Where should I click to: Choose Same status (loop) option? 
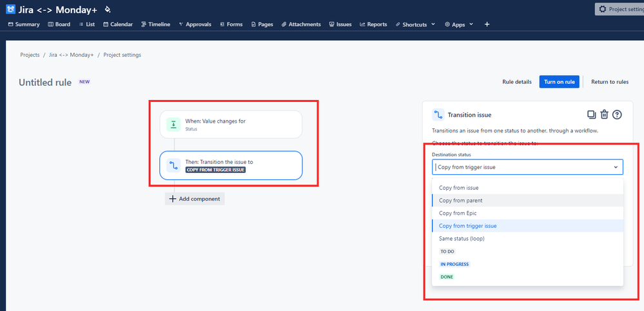pyautogui.click(x=527, y=238)
